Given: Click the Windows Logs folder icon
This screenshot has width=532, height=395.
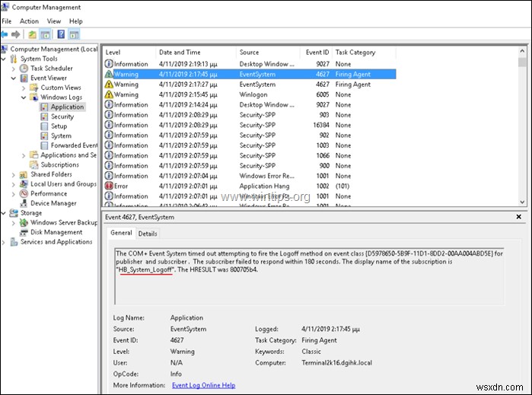Looking at the screenshot, I should click(34, 97).
